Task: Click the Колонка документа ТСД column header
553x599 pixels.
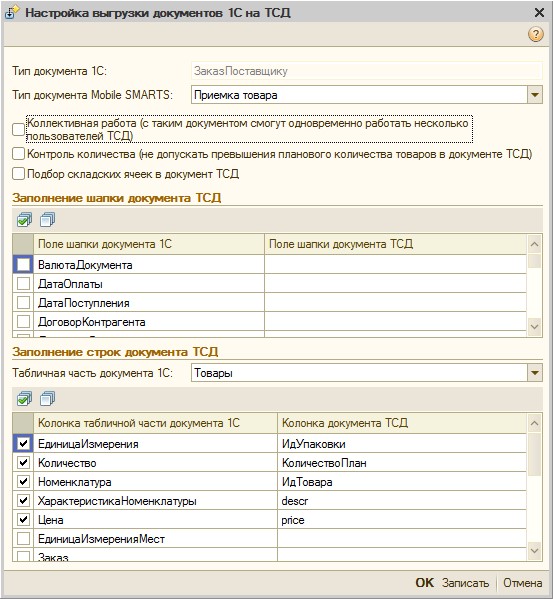Action: pos(402,423)
